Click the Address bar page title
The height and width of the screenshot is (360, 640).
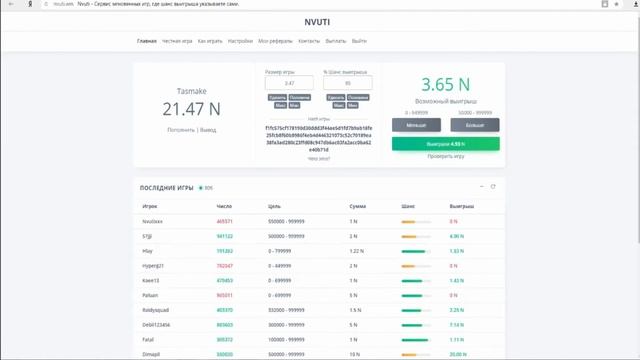[158, 4]
